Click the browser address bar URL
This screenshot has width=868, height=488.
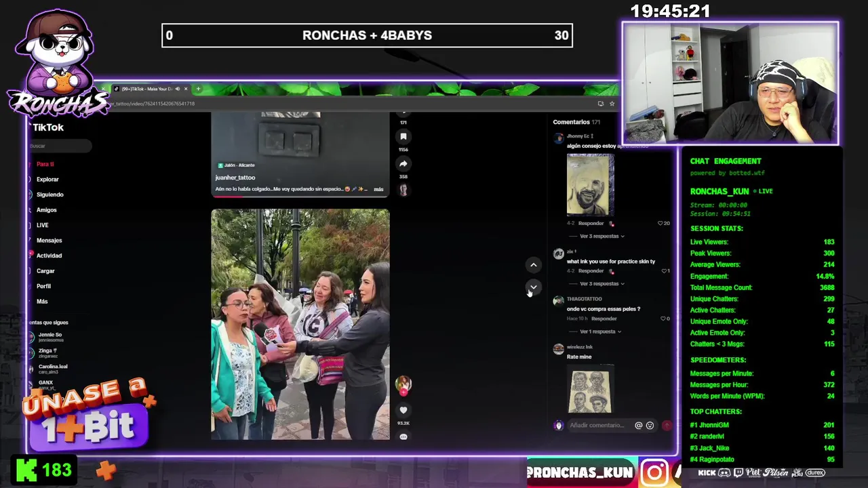153,104
